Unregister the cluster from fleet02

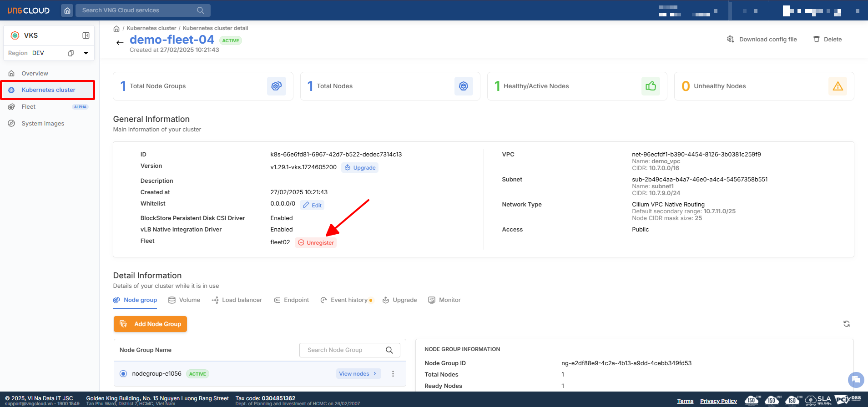click(316, 243)
